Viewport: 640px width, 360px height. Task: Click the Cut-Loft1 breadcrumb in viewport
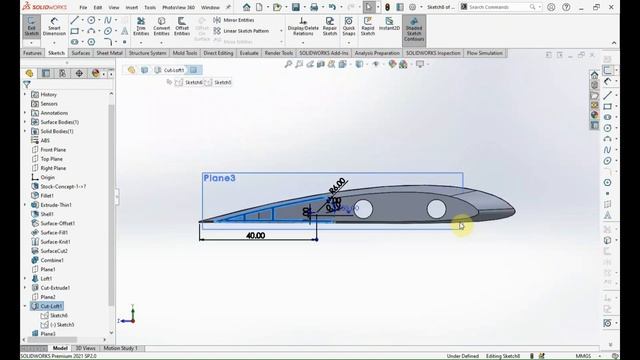(170, 70)
